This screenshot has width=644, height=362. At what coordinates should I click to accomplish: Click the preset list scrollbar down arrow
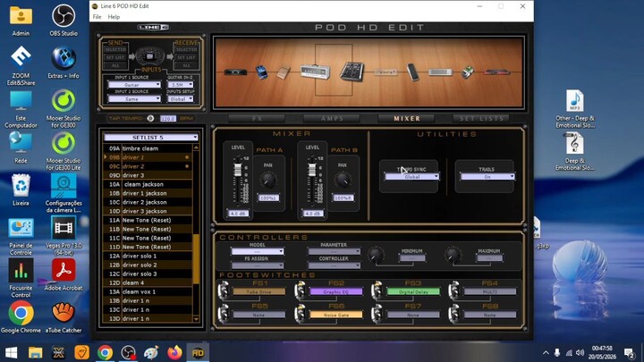pyautogui.click(x=196, y=319)
